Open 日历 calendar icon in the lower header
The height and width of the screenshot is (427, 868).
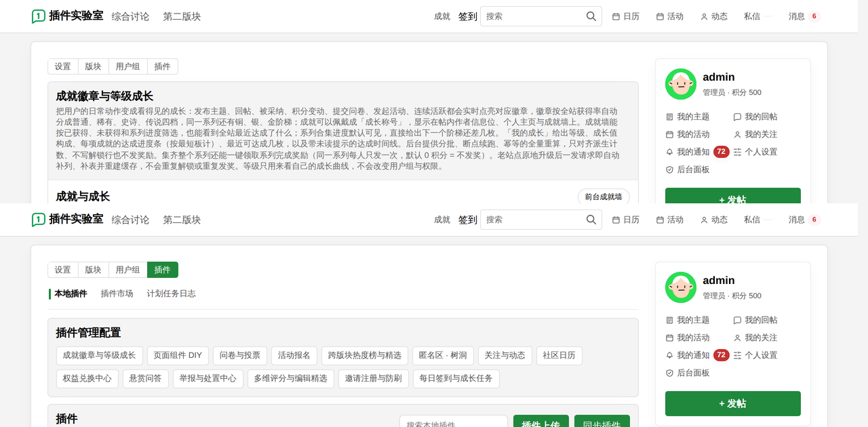coord(616,220)
